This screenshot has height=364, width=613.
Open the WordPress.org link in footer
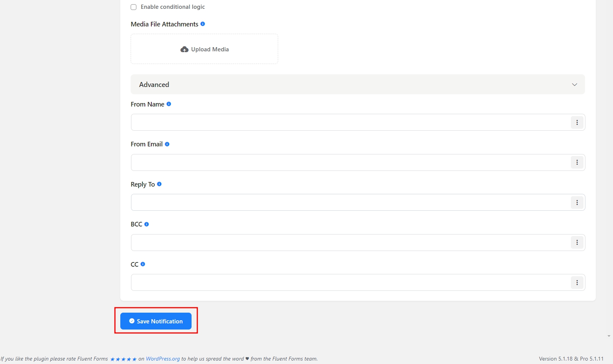(x=163, y=359)
